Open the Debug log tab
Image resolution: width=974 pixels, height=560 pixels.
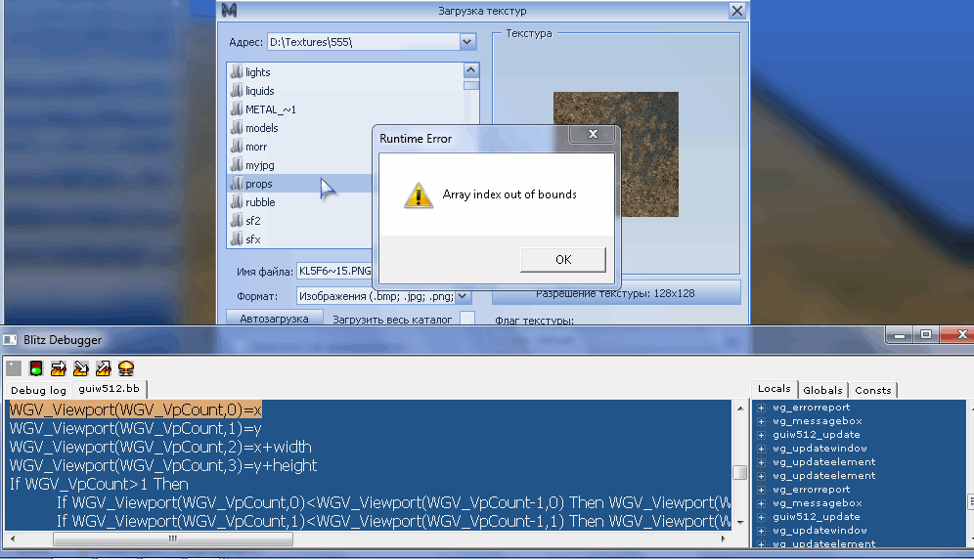[39, 390]
